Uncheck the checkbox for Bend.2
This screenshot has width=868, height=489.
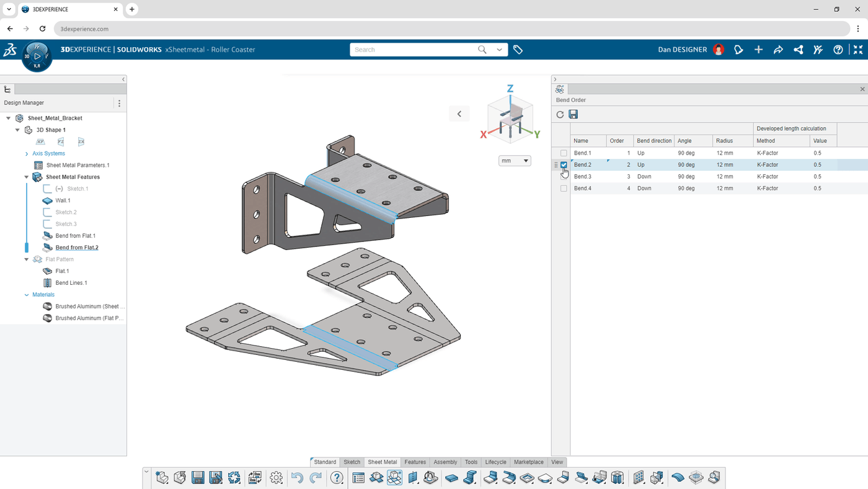click(563, 164)
